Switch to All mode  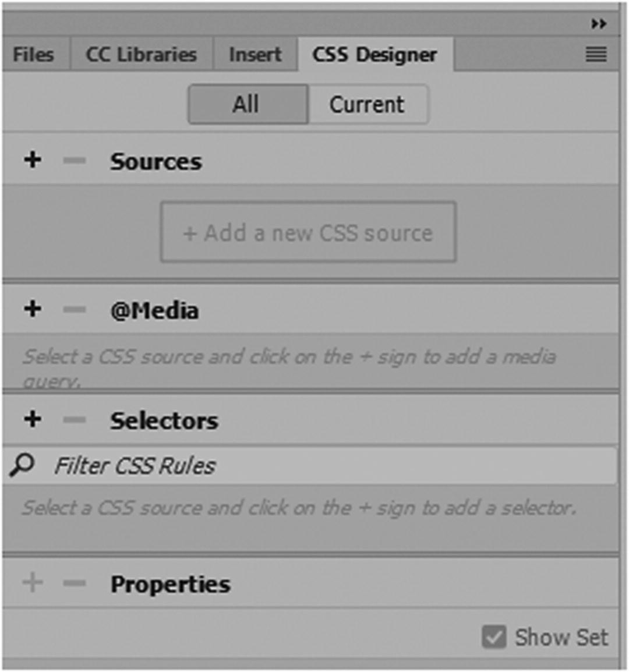pyautogui.click(x=247, y=105)
